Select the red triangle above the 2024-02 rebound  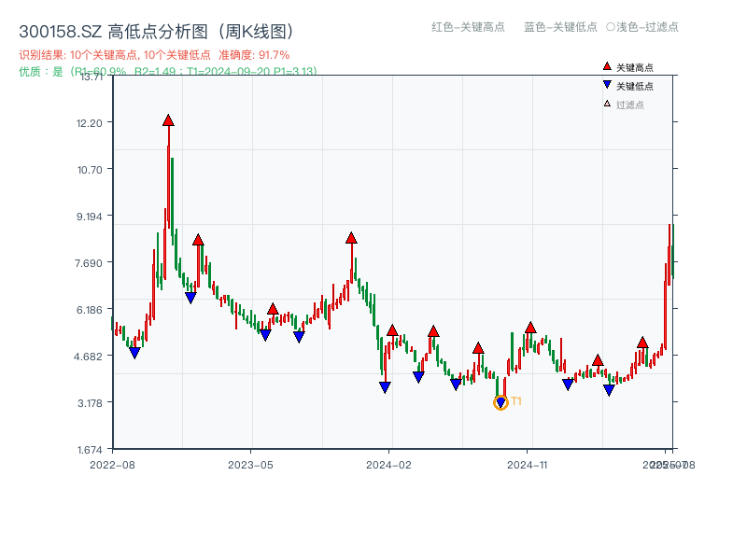392,330
